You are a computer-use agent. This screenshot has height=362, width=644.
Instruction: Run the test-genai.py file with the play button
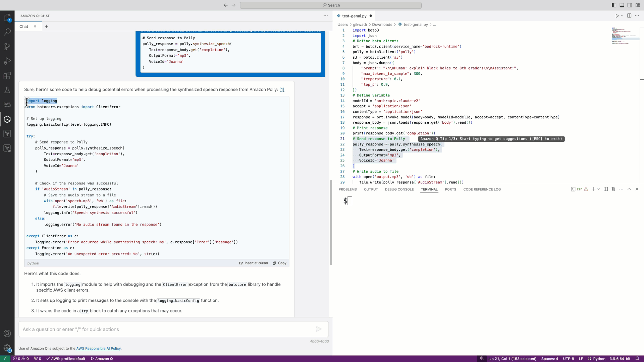[x=617, y=16]
